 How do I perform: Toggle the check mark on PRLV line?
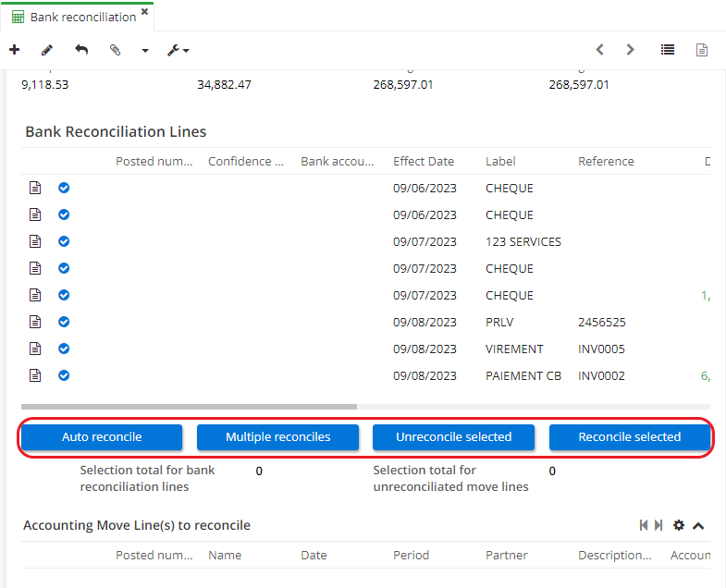click(x=64, y=322)
